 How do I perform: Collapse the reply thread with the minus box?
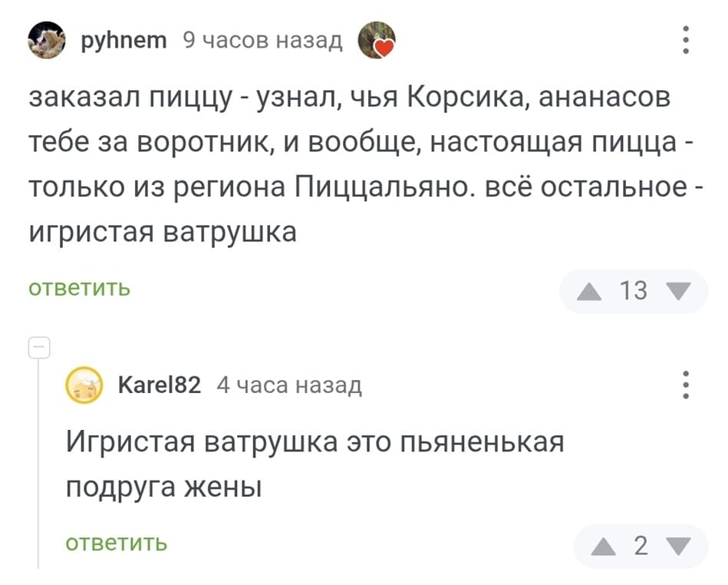click(38, 347)
